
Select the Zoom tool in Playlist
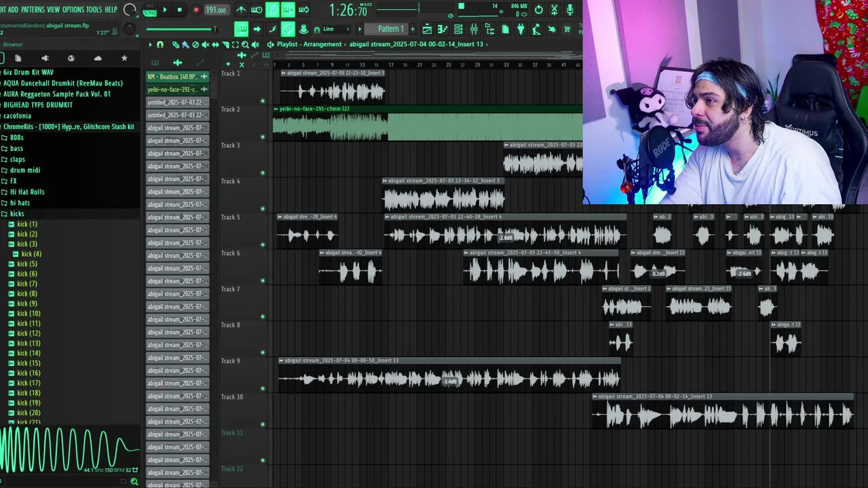point(245,44)
